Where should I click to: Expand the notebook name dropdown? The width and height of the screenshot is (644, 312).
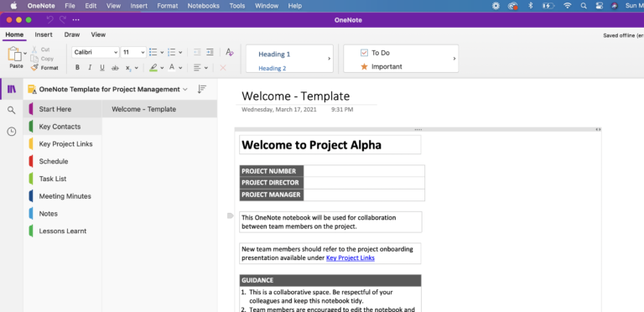click(185, 89)
